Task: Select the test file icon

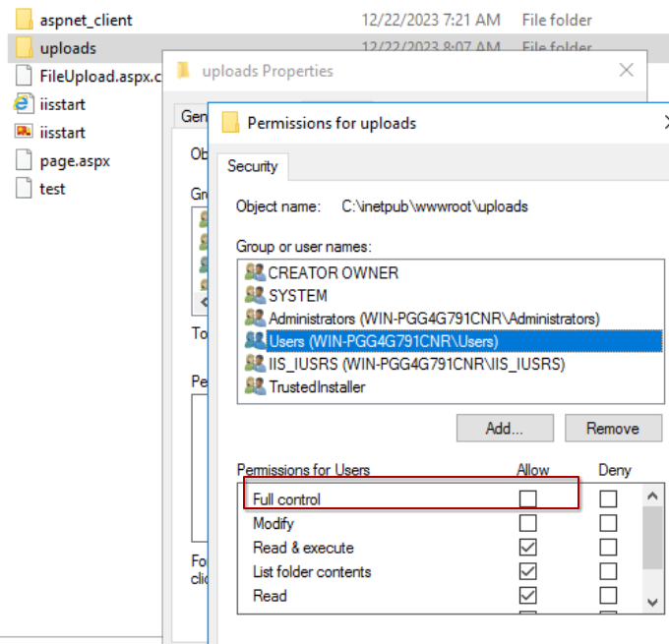Action: coord(24,189)
